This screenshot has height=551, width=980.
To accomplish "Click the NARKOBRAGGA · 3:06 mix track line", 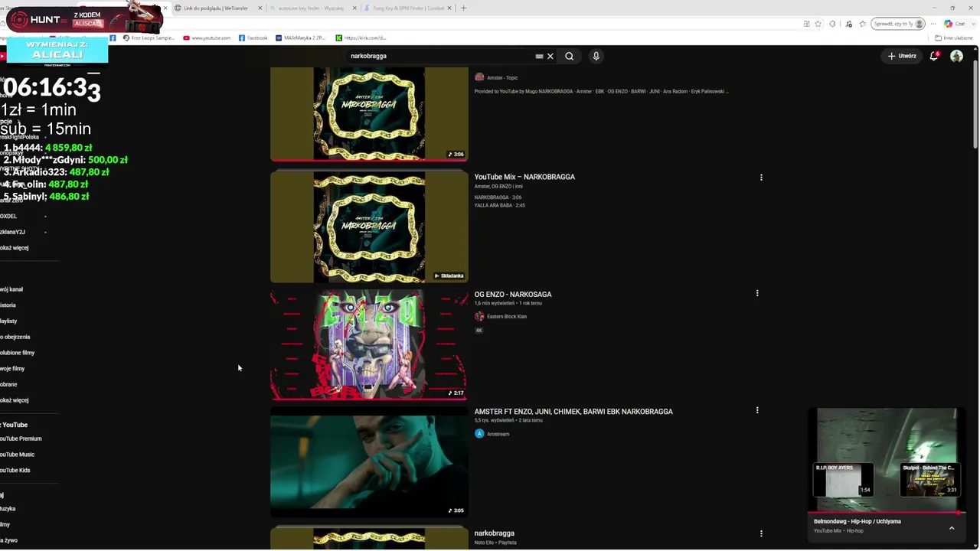I will (x=498, y=197).
